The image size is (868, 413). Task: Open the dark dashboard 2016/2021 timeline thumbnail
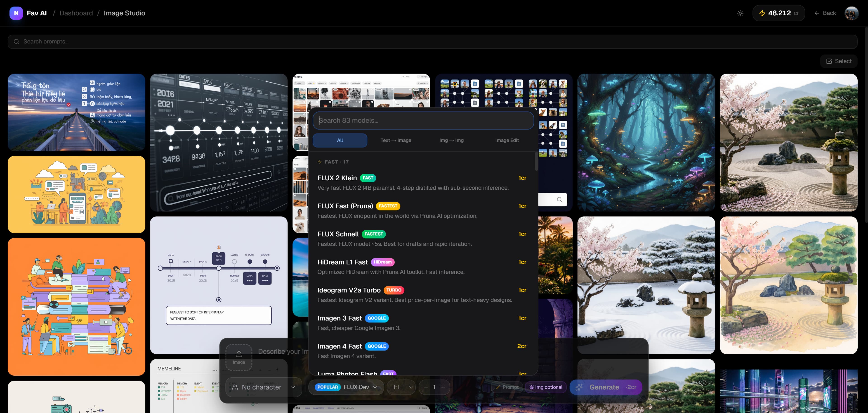pyautogui.click(x=219, y=143)
